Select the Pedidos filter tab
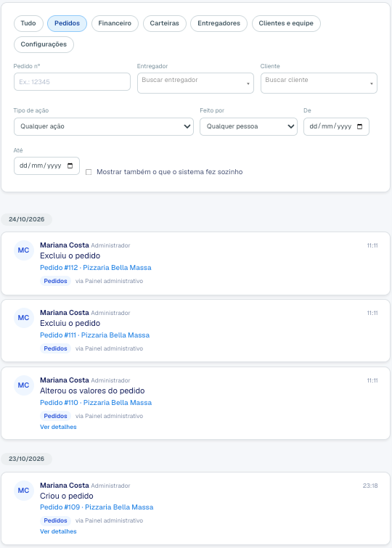The image size is (392, 548). click(x=67, y=23)
